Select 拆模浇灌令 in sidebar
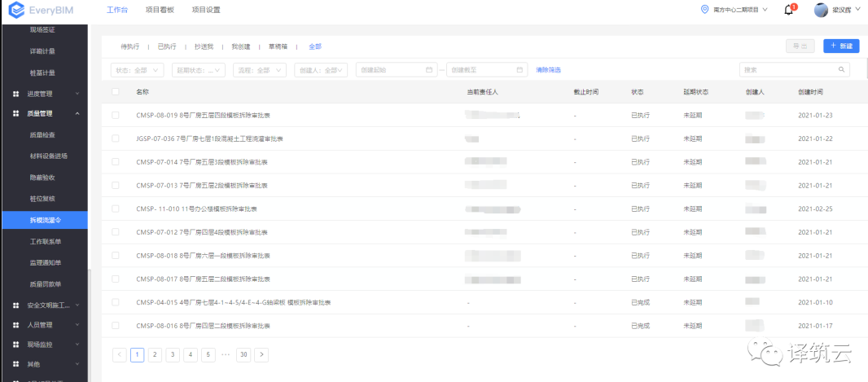 [43, 221]
